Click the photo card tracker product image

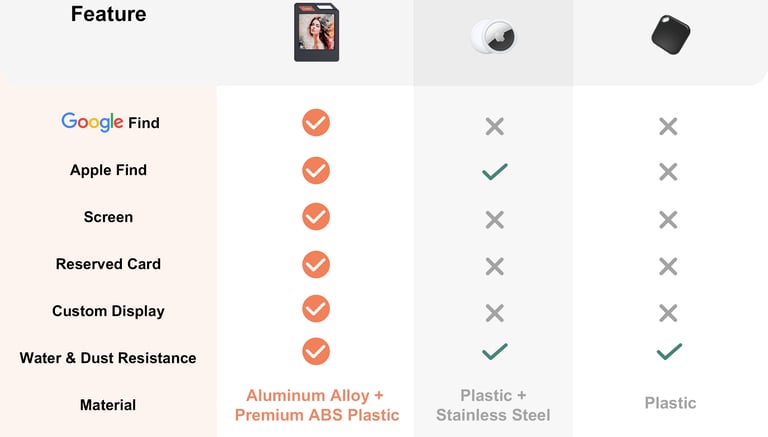pos(316,32)
